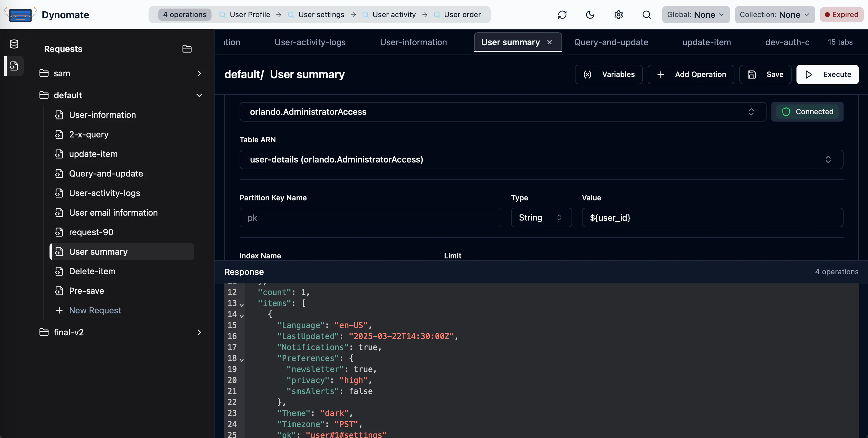Open the Variables panel
The width and height of the screenshot is (868, 438).
point(609,75)
